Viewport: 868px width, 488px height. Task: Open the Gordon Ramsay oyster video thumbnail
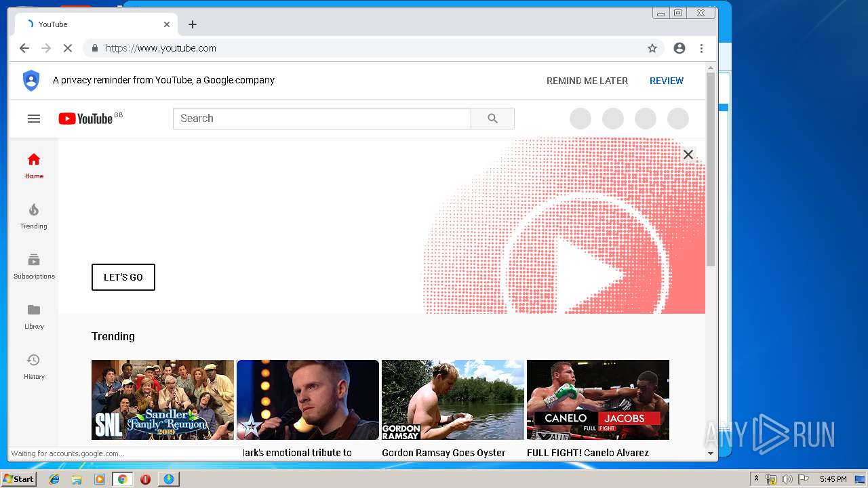[453, 400]
